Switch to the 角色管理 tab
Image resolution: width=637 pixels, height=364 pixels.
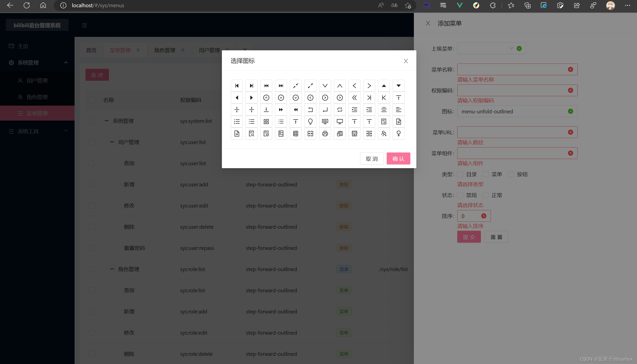pos(165,50)
